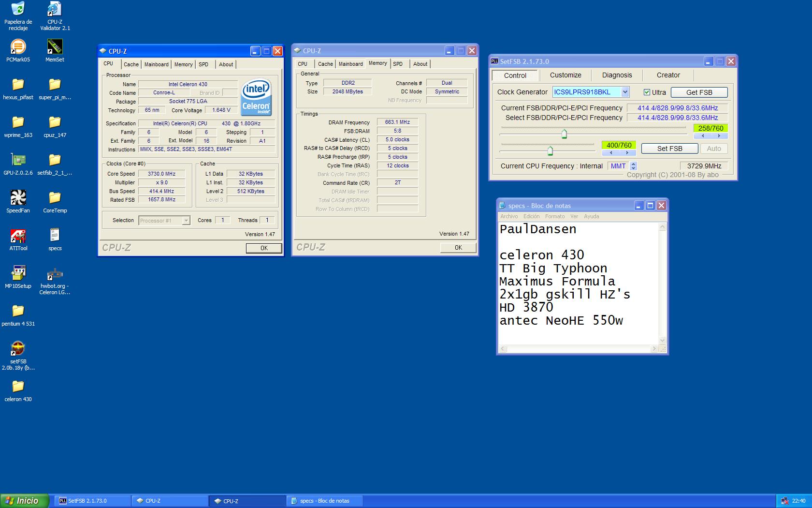Click the Notepad vertical scrollbar down arrow
Screen dimensions: 812x508
tap(663, 340)
